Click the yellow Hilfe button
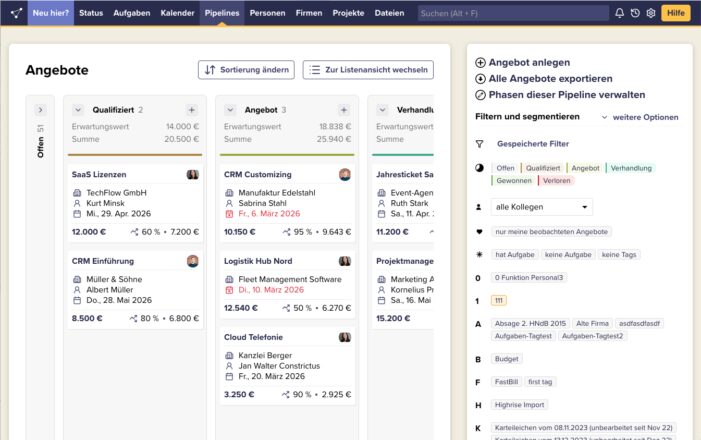The height and width of the screenshot is (440, 701). click(676, 13)
